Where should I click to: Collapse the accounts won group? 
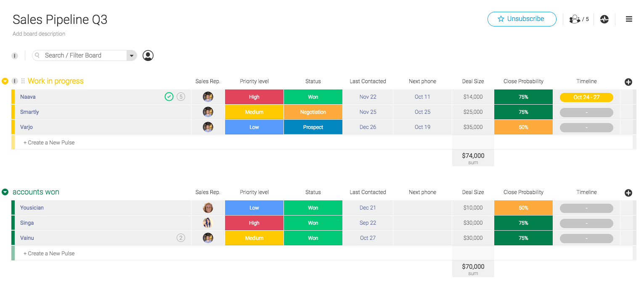5,192
